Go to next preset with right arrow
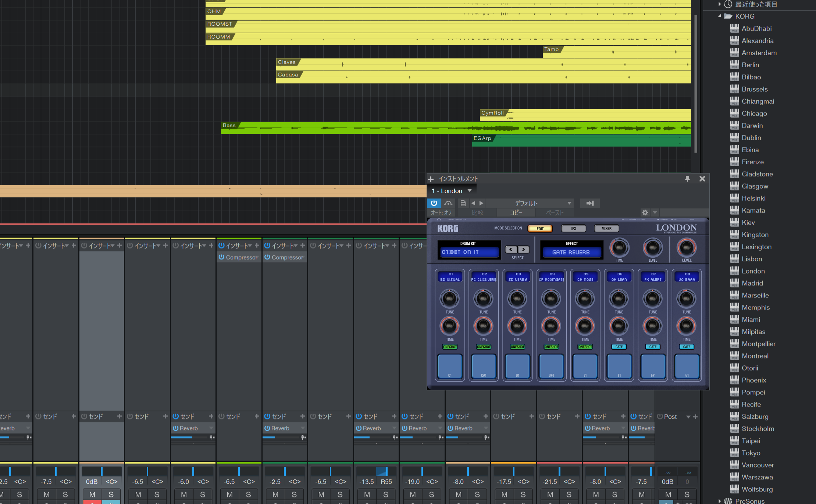 coord(481,203)
